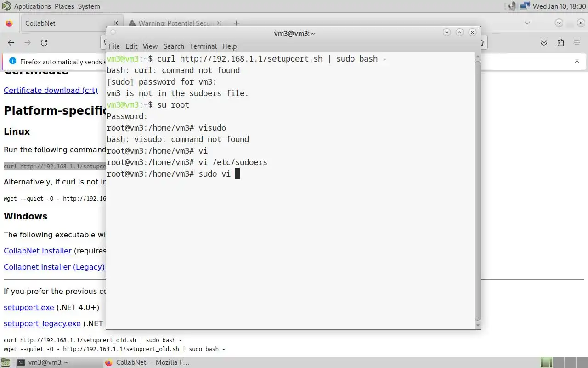588x368 pixels.
Task: Close the Warning: Potential Security tab
Action: (x=219, y=23)
